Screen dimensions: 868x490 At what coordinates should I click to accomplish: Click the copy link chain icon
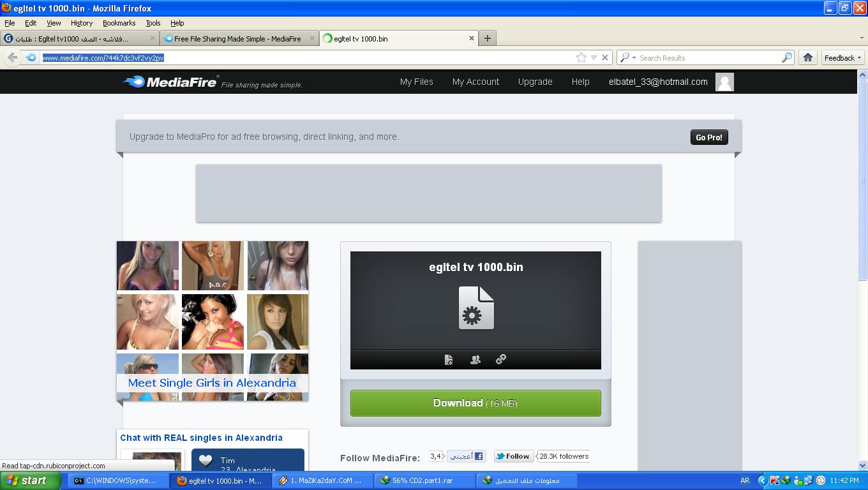(501, 359)
